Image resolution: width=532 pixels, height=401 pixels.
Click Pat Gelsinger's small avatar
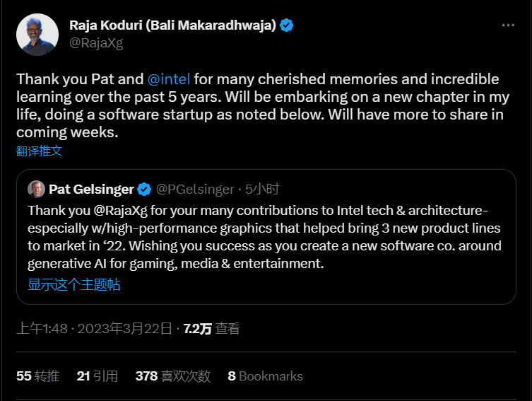(x=36, y=189)
